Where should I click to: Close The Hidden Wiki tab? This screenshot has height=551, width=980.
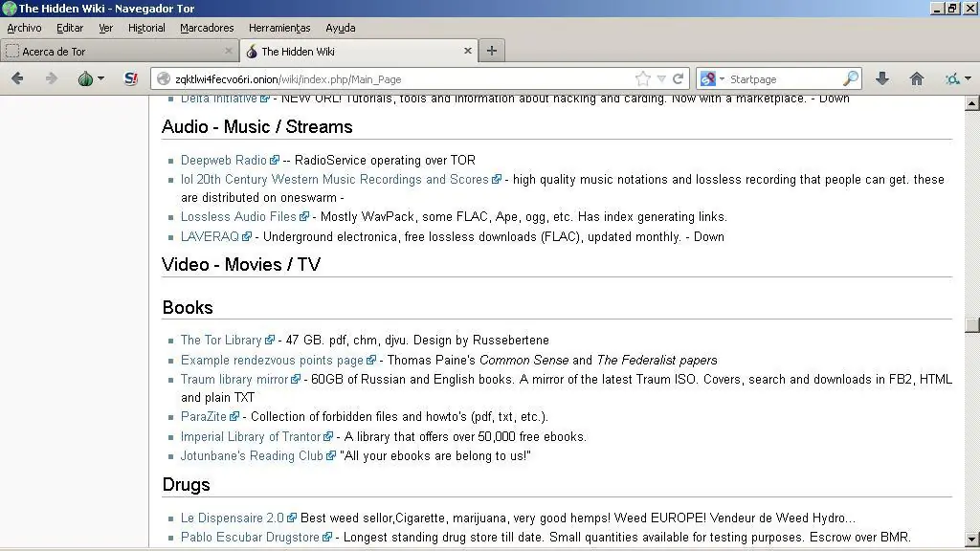(x=467, y=51)
